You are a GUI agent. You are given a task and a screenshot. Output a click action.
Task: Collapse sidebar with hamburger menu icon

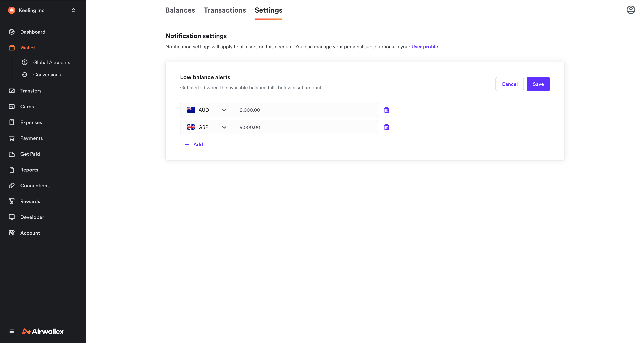pos(11,332)
